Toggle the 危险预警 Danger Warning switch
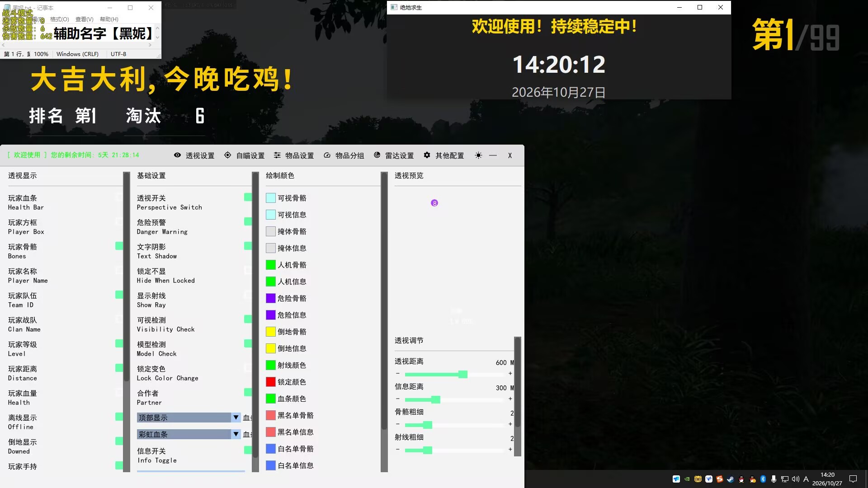The image size is (868, 488). [248, 221]
